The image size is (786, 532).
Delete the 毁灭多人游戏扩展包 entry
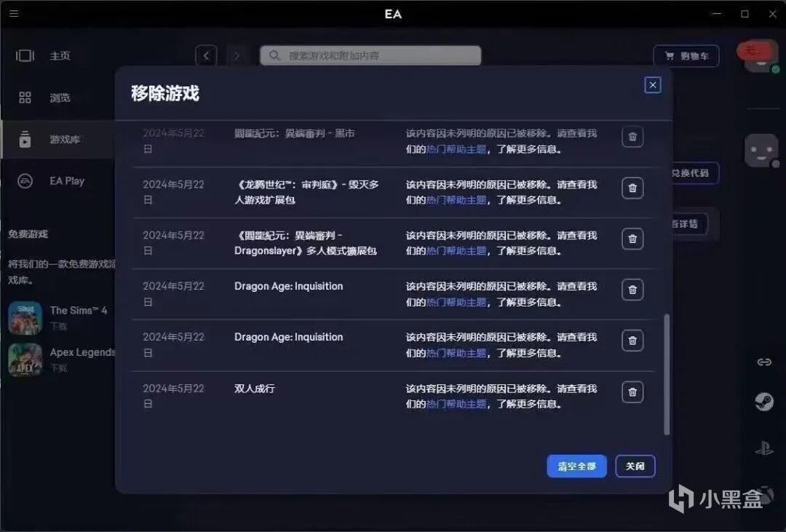click(x=632, y=188)
